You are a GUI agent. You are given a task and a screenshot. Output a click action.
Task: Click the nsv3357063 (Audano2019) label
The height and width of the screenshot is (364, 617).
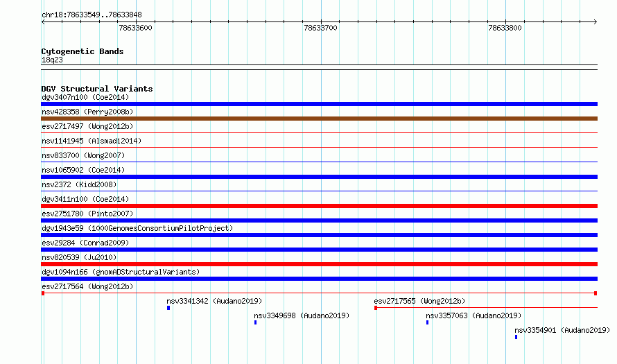pos(473,315)
